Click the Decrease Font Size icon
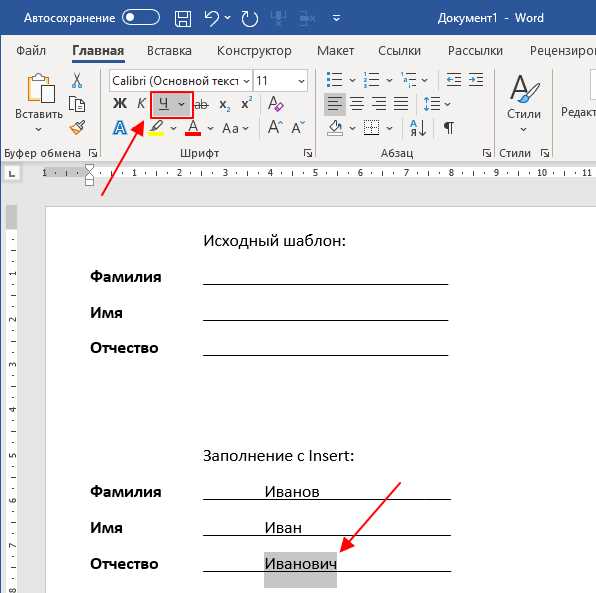The image size is (596, 593). point(298,127)
